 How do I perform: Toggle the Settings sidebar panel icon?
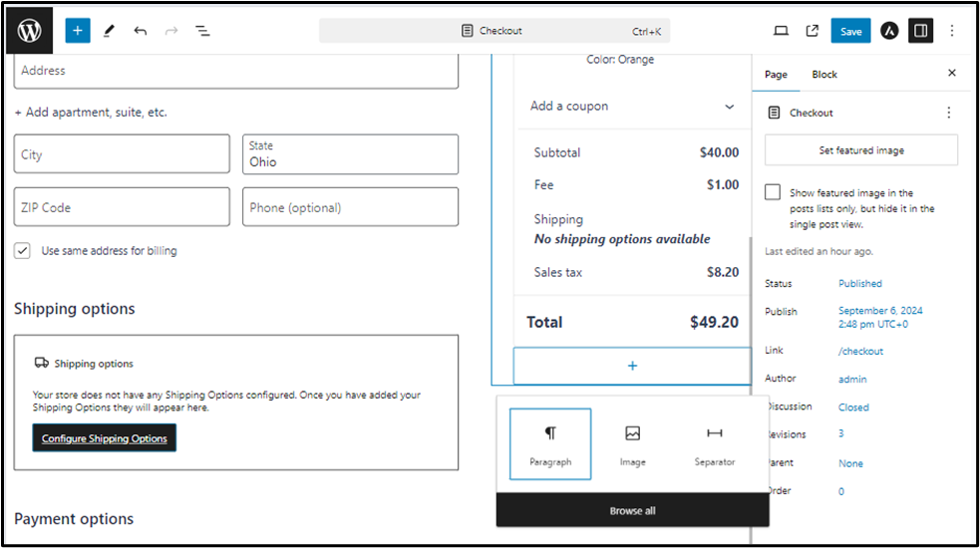pyautogui.click(x=920, y=31)
